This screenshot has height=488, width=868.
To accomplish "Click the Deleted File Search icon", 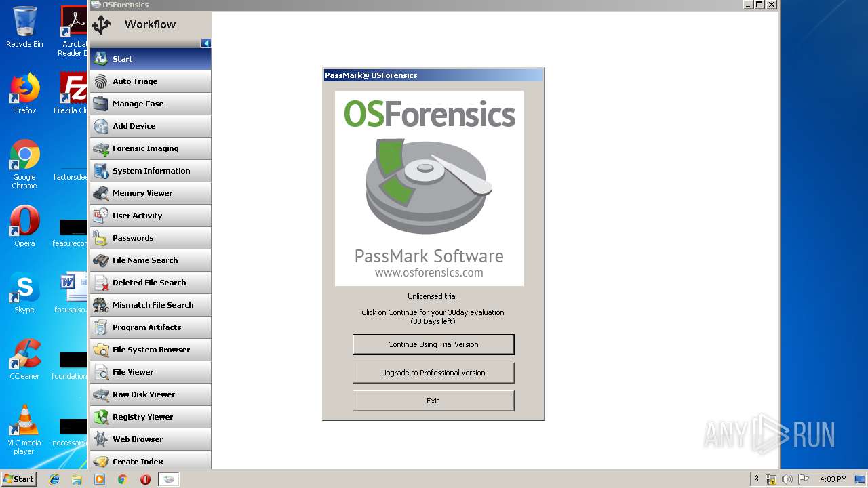I will click(100, 283).
